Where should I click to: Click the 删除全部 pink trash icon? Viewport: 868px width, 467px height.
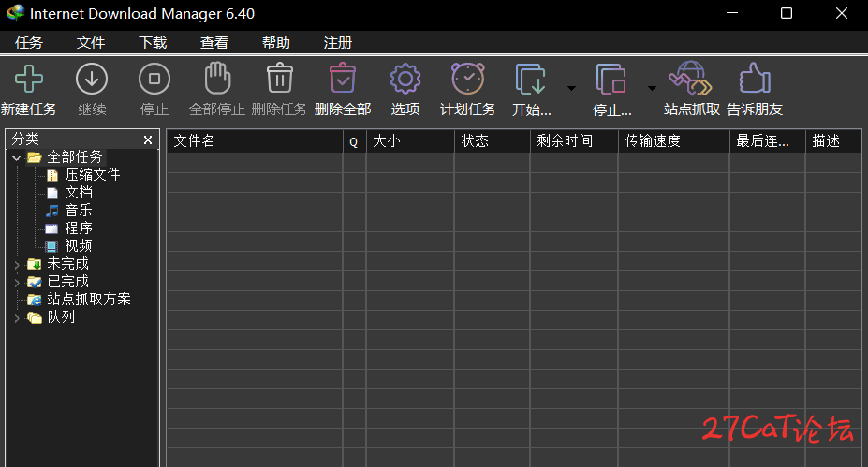[343, 78]
